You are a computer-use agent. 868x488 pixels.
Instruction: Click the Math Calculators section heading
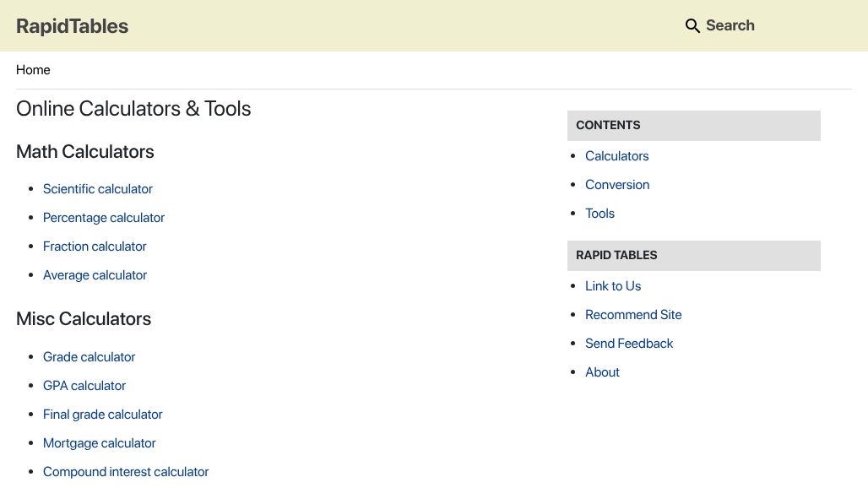pyautogui.click(x=84, y=152)
